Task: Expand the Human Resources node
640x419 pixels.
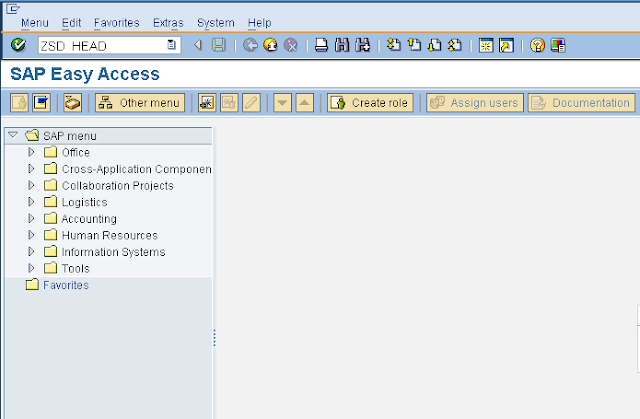Action: [x=31, y=235]
